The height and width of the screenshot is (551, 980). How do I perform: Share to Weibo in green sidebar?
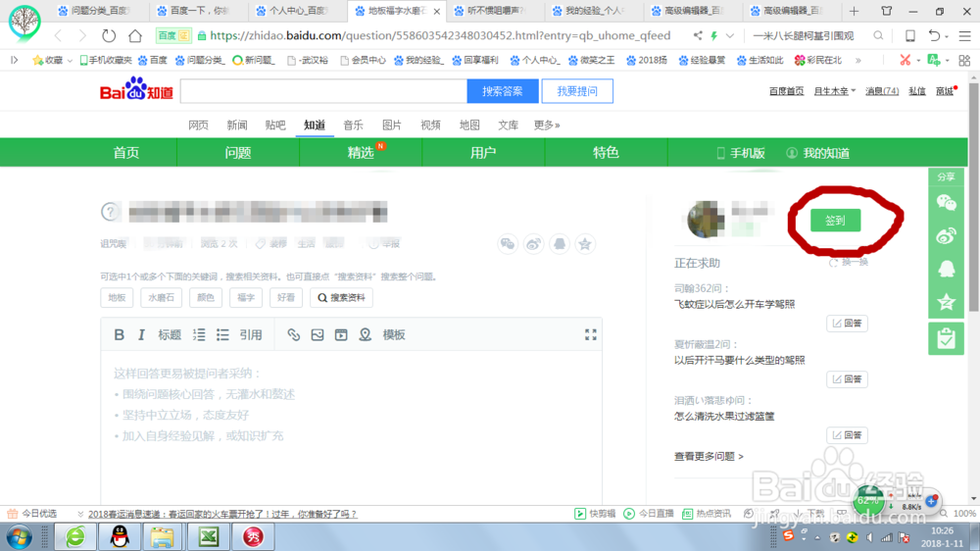[947, 235]
